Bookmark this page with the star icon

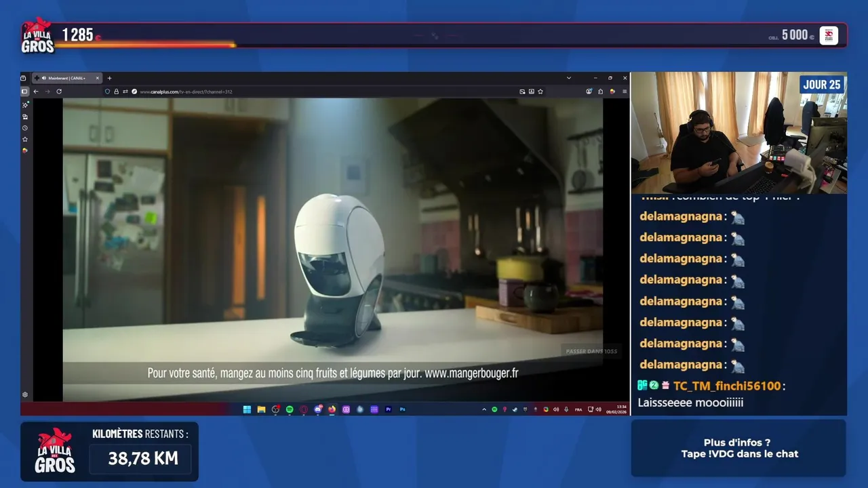(540, 91)
